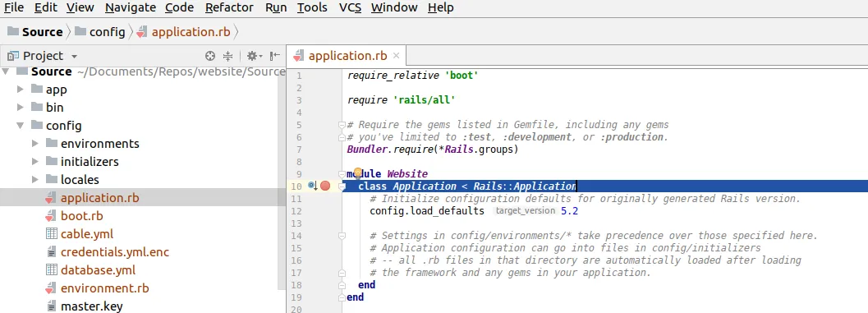Click the folder icon of the locales directory

pos(52,179)
